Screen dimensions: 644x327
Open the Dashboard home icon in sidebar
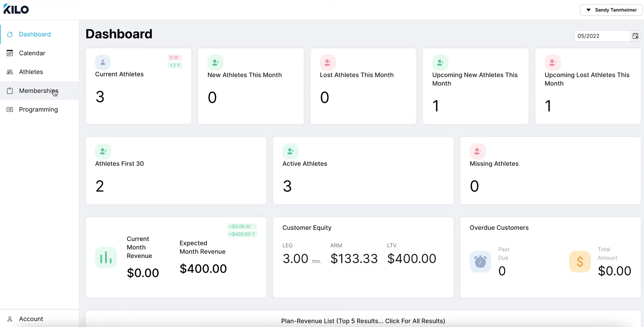pos(10,34)
